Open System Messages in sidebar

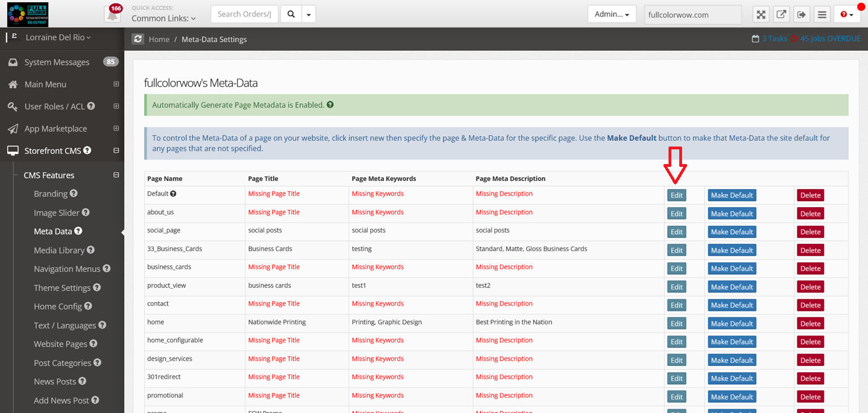click(x=57, y=62)
